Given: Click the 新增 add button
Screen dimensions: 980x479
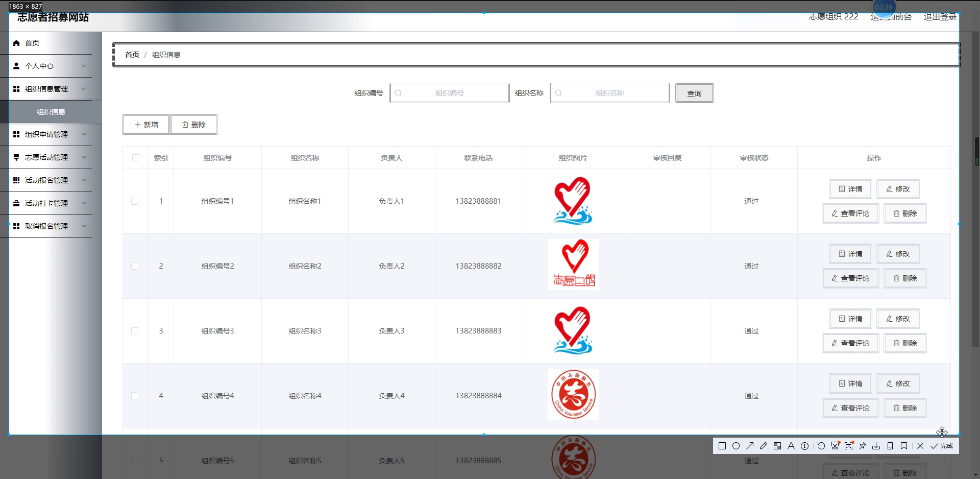Looking at the screenshot, I should 146,125.
